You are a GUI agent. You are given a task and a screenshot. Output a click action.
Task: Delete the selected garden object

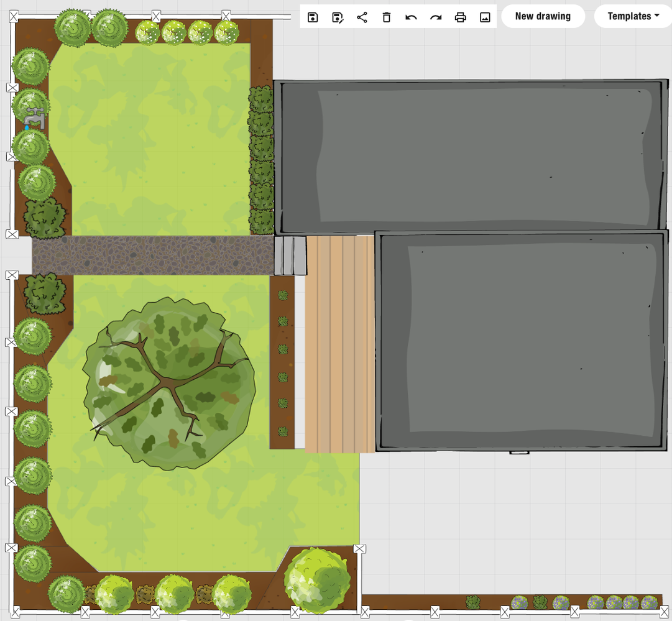tap(386, 17)
